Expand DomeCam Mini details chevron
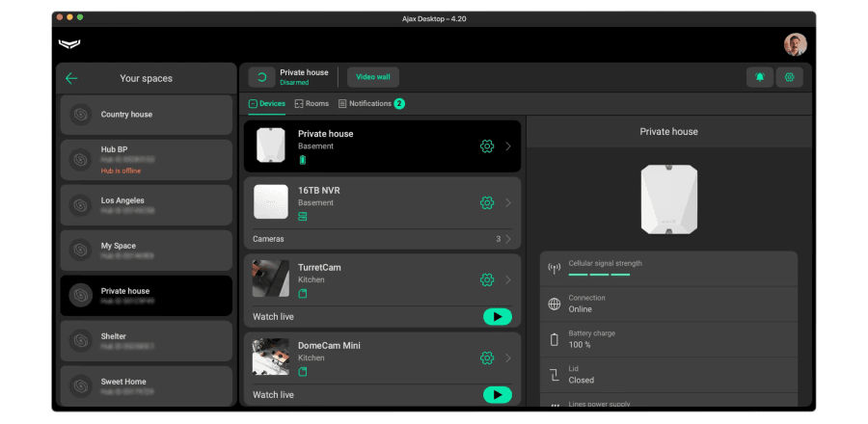The width and height of the screenshot is (868, 424). 508,358
